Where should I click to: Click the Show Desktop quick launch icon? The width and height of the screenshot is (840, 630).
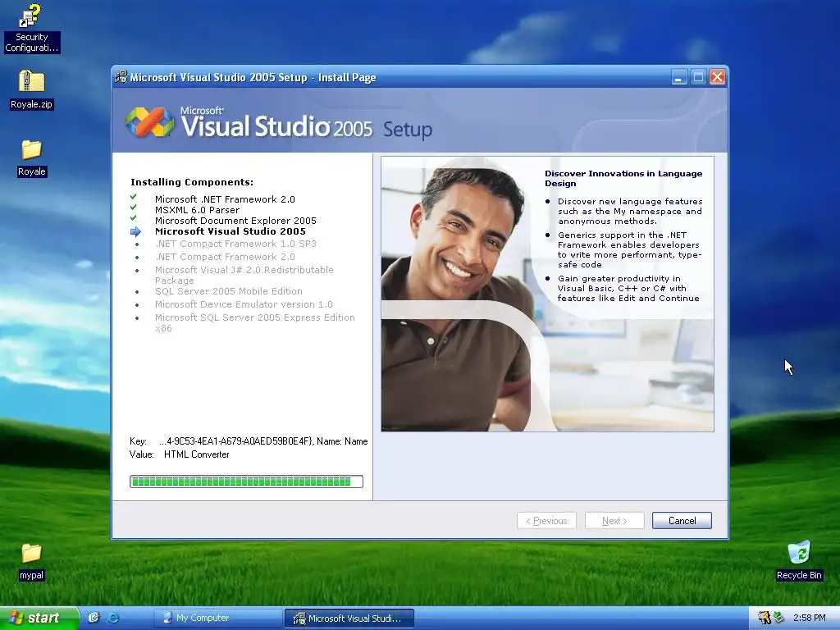94,618
